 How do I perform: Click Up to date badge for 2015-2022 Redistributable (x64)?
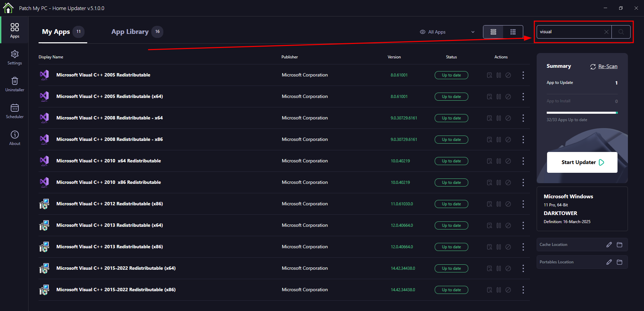(x=451, y=268)
